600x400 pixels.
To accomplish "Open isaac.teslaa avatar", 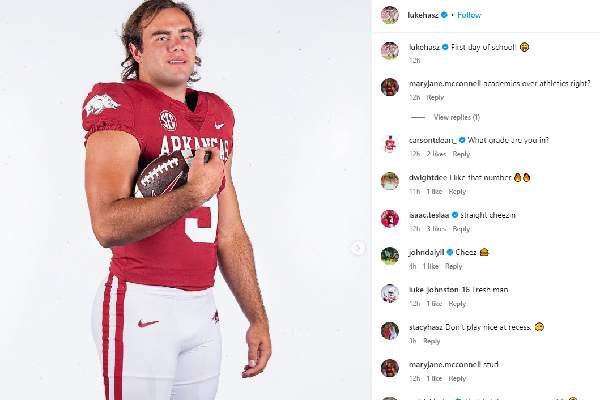I will pyautogui.click(x=389, y=218).
